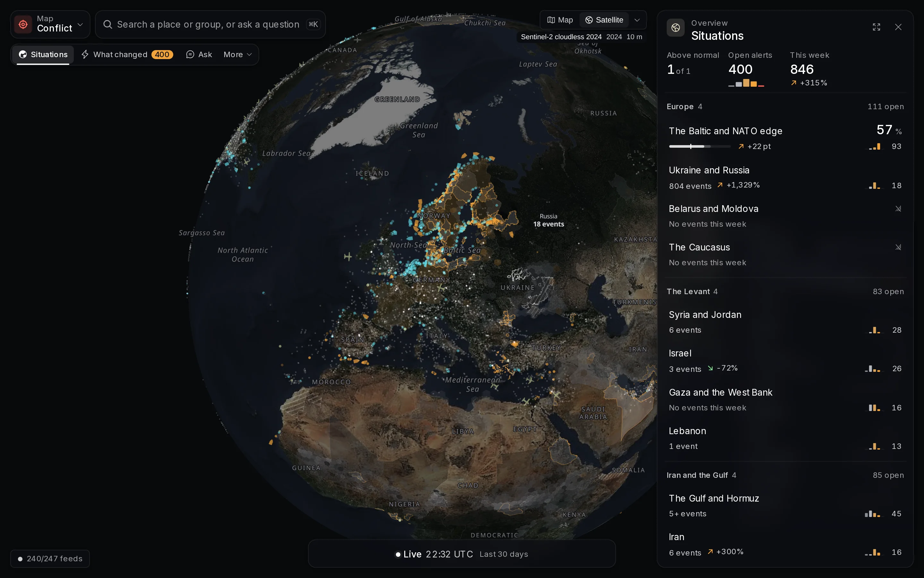
Task: Open the Lebanon situation row
Action: point(785,438)
